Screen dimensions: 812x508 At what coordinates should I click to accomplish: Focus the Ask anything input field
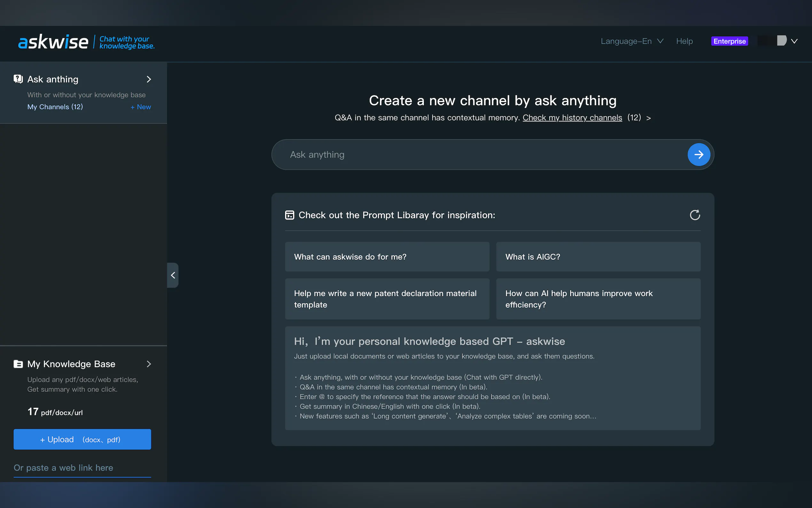(x=477, y=155)
